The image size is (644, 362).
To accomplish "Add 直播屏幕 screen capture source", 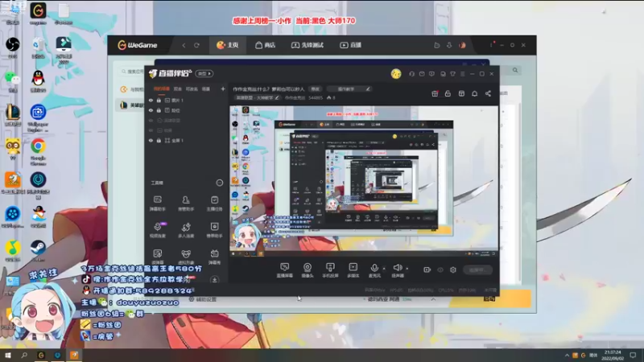I will (285, 270).
